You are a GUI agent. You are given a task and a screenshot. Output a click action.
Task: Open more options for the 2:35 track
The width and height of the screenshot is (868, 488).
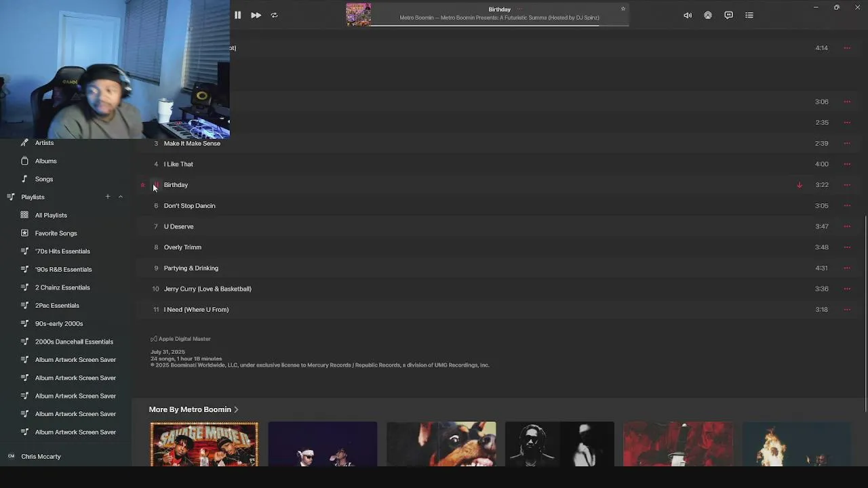pos(847,123)
